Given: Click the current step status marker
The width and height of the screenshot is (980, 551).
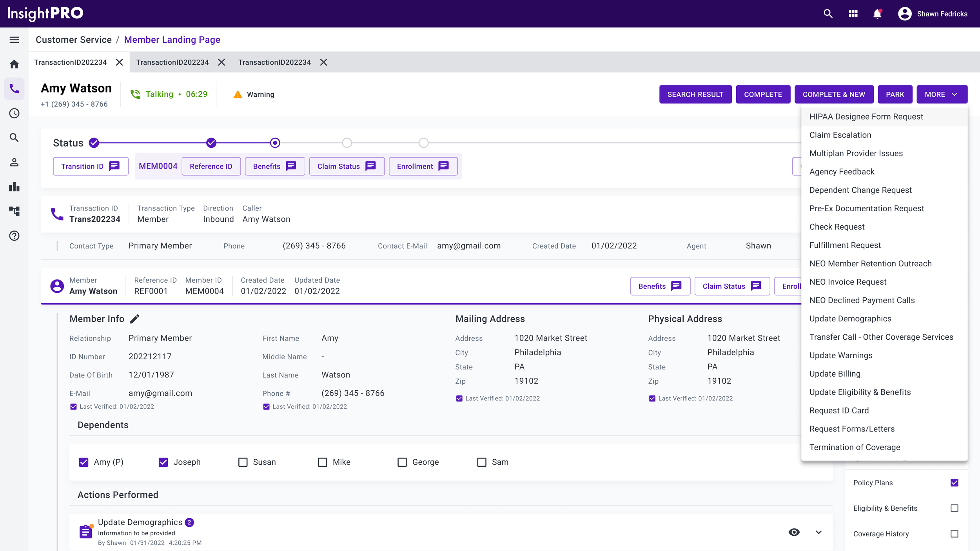Looking at the screenshot, I should coord(275,143).
